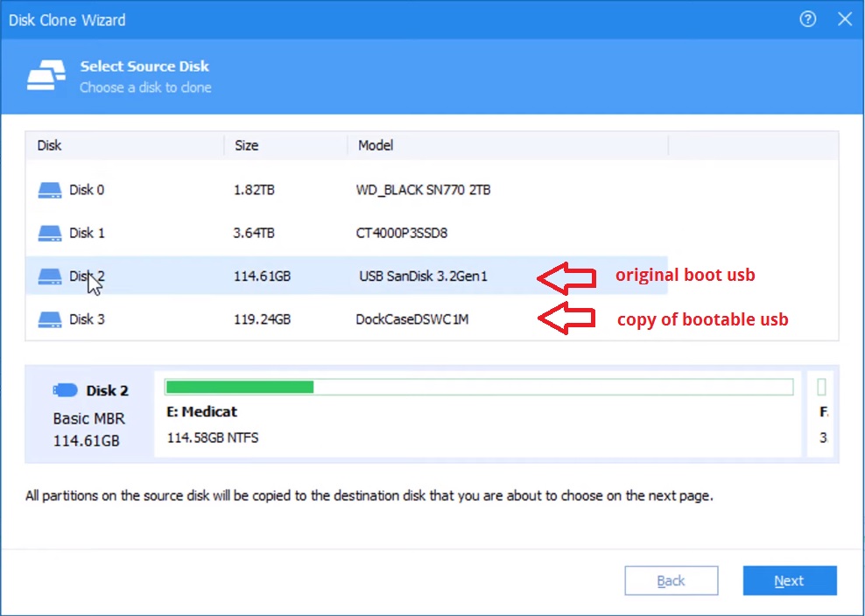Click the Disk 1 drive icon
This screenshot has width=865, height=616.
click(51, 233)
